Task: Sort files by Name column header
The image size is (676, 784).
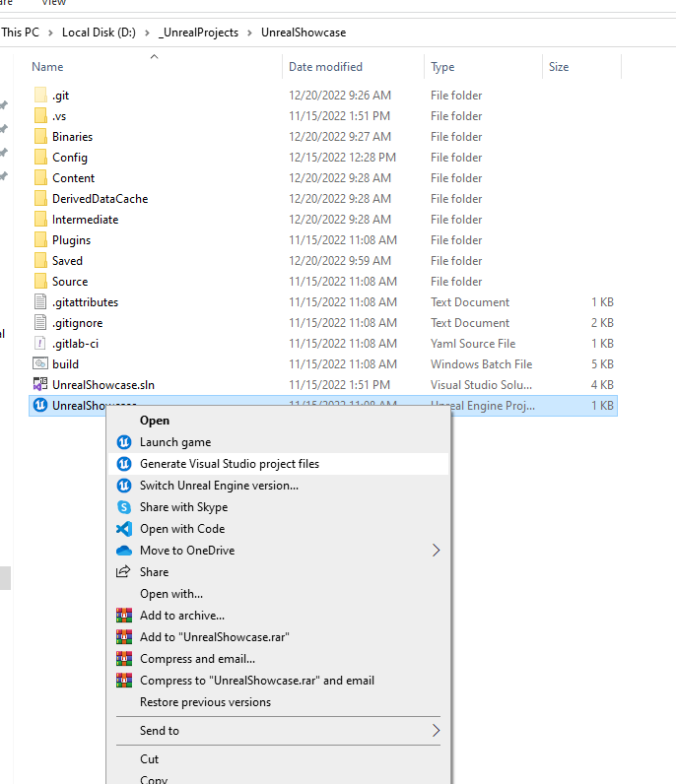Action: pos(47,67)
